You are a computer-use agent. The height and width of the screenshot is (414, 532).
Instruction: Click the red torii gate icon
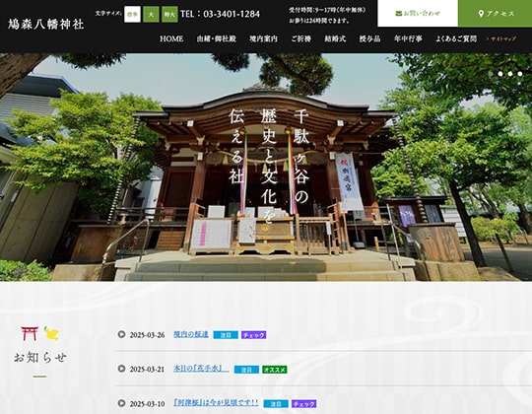point(30,333)
